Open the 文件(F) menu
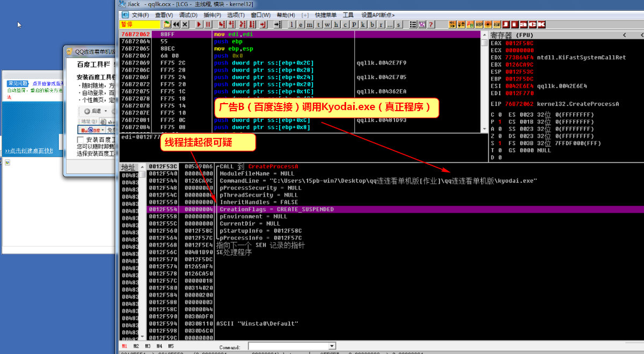The width and height of the screenshot is (644, 354). point(141,15)
